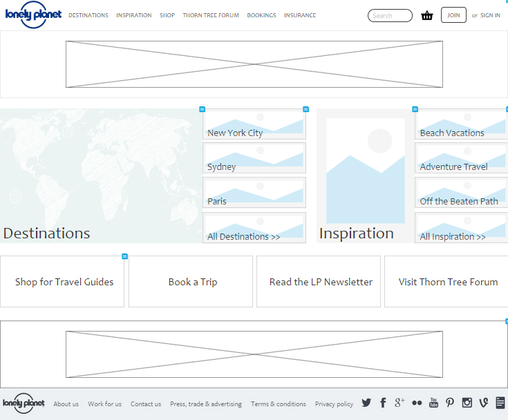Viewport: 508px width, 420px height.
Task: Select the New York City tile
Action: pos(254,124)
